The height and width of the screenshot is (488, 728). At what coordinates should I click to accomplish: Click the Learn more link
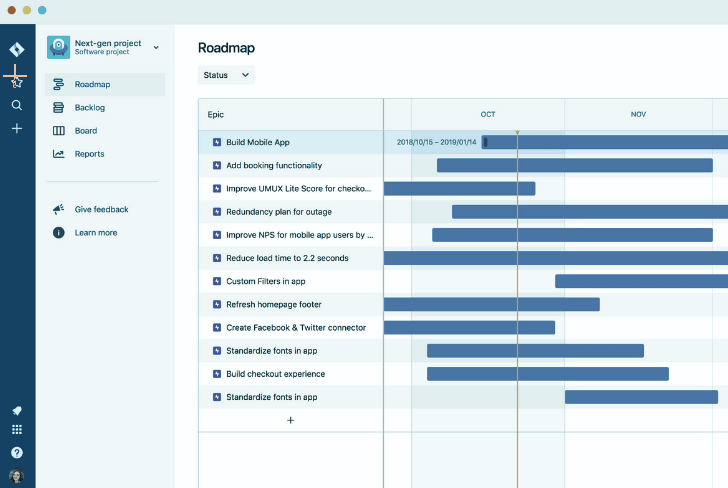click(95, 233)
